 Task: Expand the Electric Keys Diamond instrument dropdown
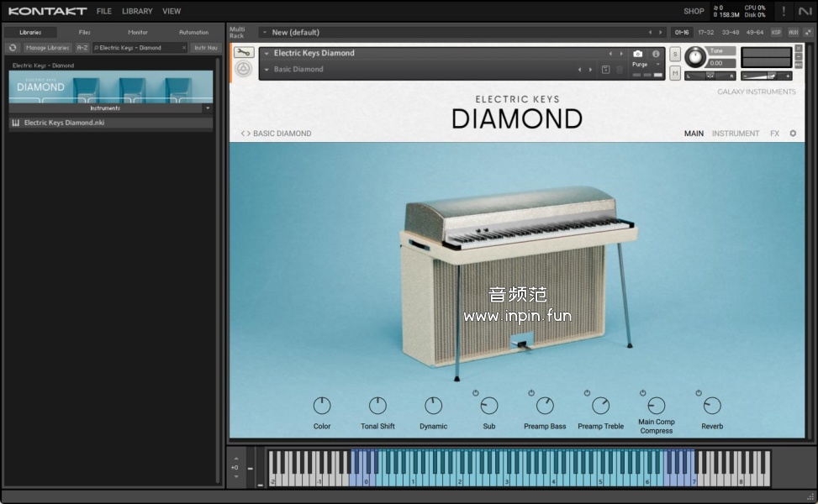click(x=267, y=53)
